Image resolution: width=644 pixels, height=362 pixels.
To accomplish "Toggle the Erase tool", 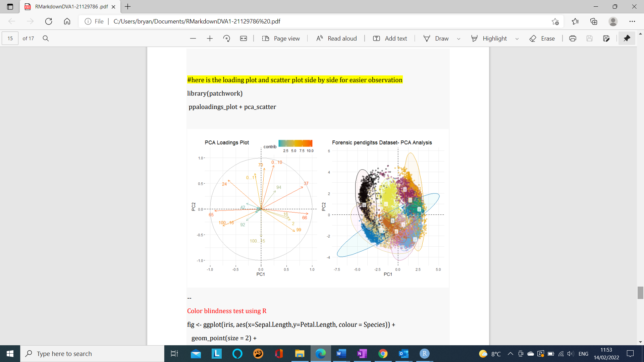I will 542,39.
